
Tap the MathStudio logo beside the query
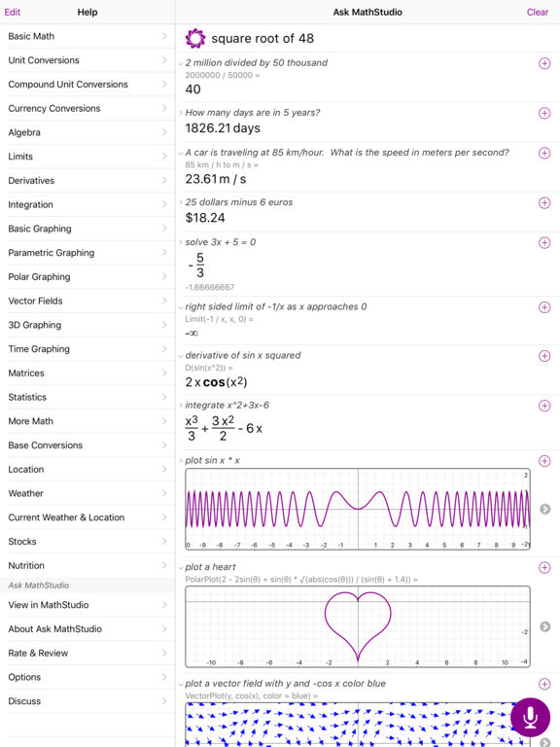(x=195, y=39)
